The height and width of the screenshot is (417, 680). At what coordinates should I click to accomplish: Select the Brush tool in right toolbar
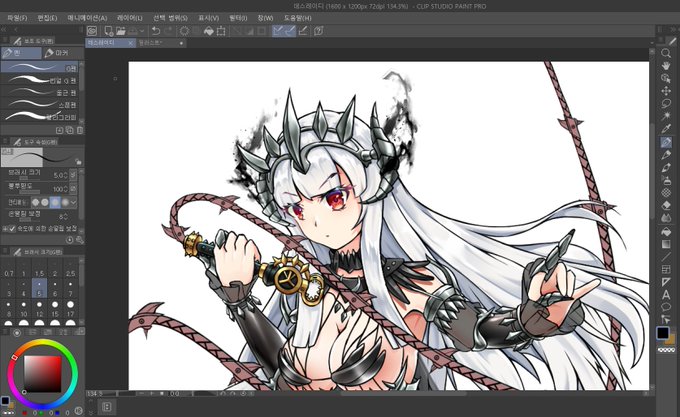pyautogui.click(x=666, y=167)
